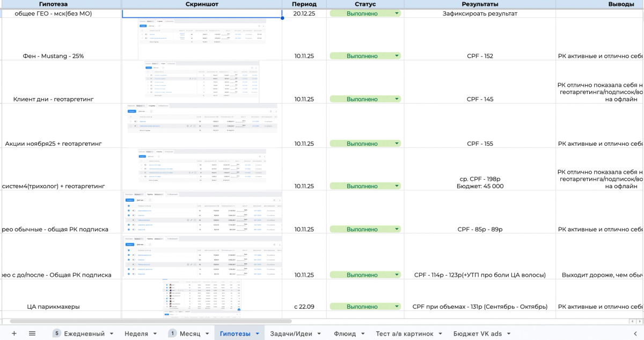Open status dropdown in ЦА парикмахеры row

tap(397, 307)
